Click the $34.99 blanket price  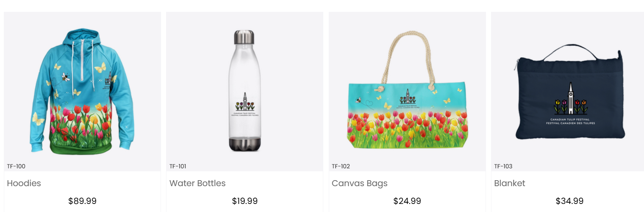click(569, 201)
